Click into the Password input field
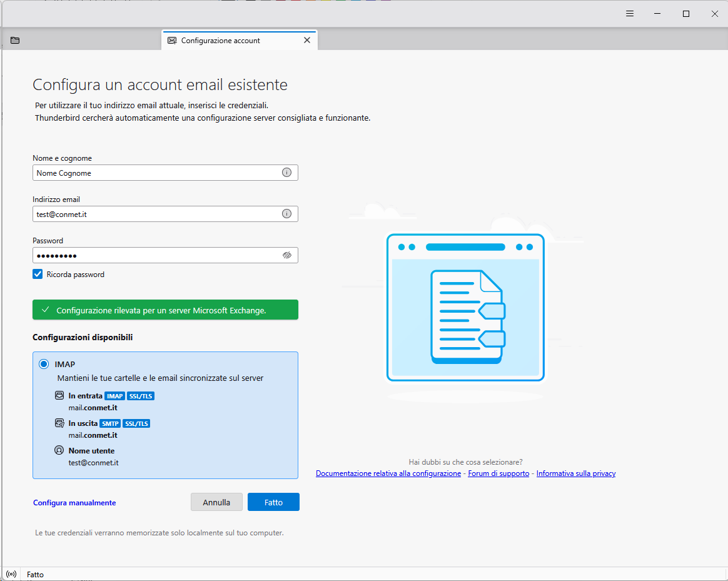Screen dimensions: 728x581 click(x=156, y=255)
